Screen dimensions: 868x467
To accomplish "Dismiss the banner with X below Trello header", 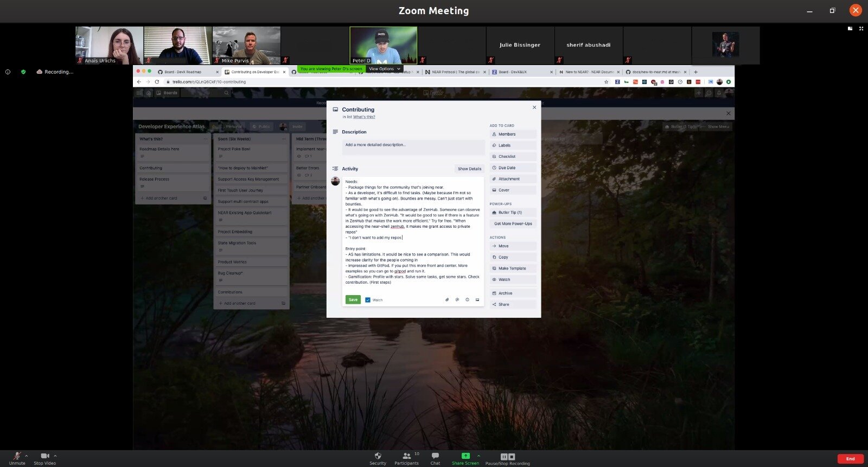I will coord(728,113).
